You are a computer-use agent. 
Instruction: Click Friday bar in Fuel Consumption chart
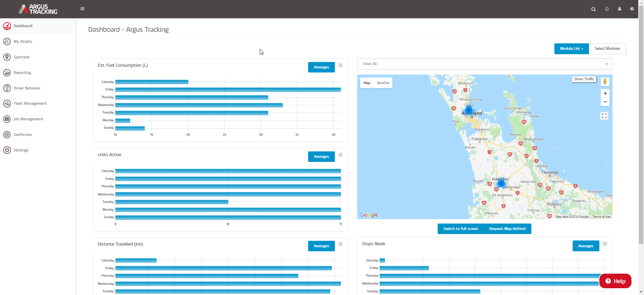(228, 89)
